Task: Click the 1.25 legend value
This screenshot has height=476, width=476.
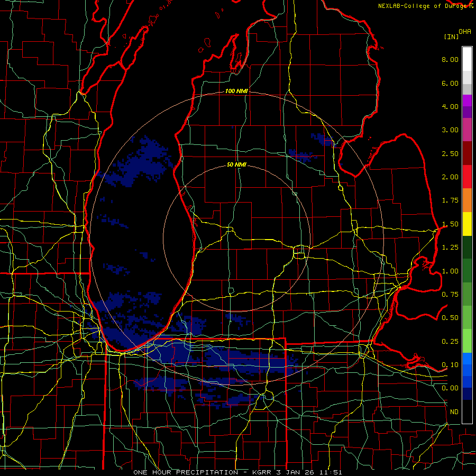Action: 450,248
